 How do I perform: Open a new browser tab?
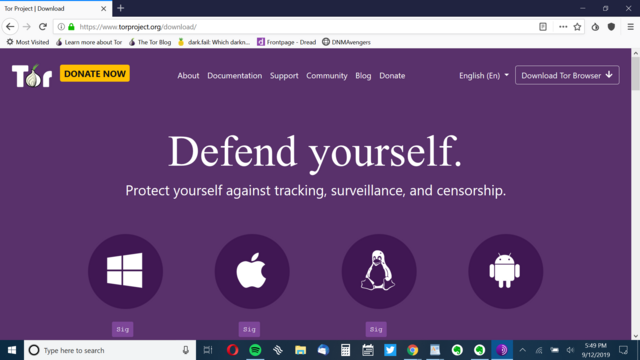click(120, 8)
